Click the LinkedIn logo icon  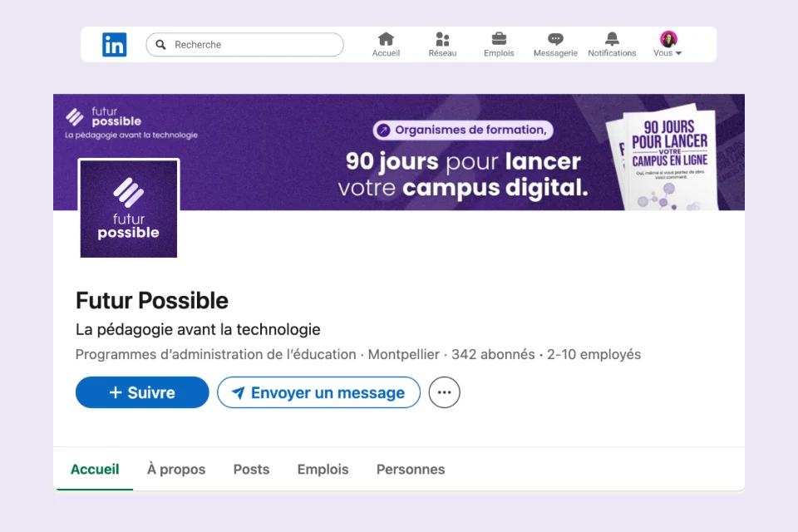[x=115, y=45]
